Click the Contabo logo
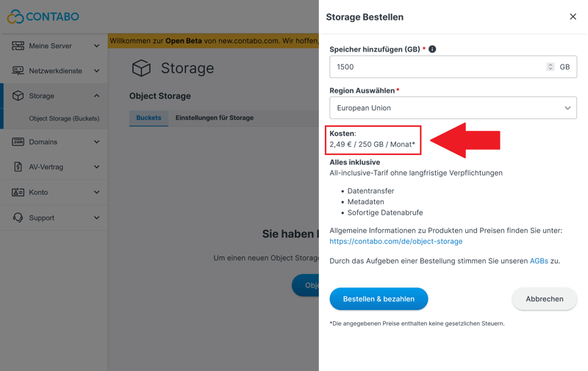Viewport: 588px width, 371px height. 43,16
